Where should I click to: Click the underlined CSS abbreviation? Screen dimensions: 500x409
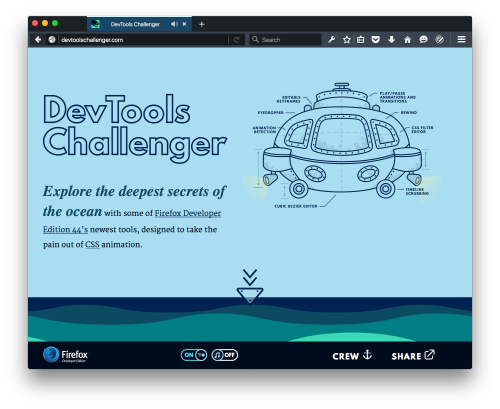(x=92, y=244)
